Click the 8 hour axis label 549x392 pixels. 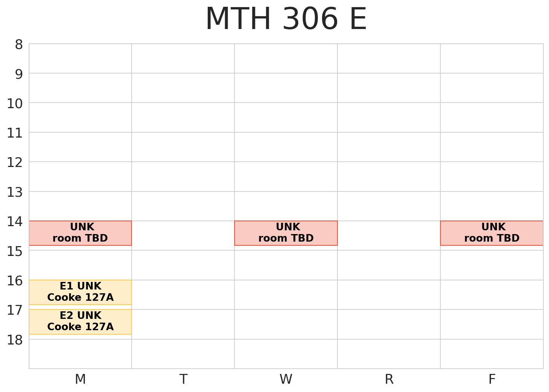pos(19,45)
